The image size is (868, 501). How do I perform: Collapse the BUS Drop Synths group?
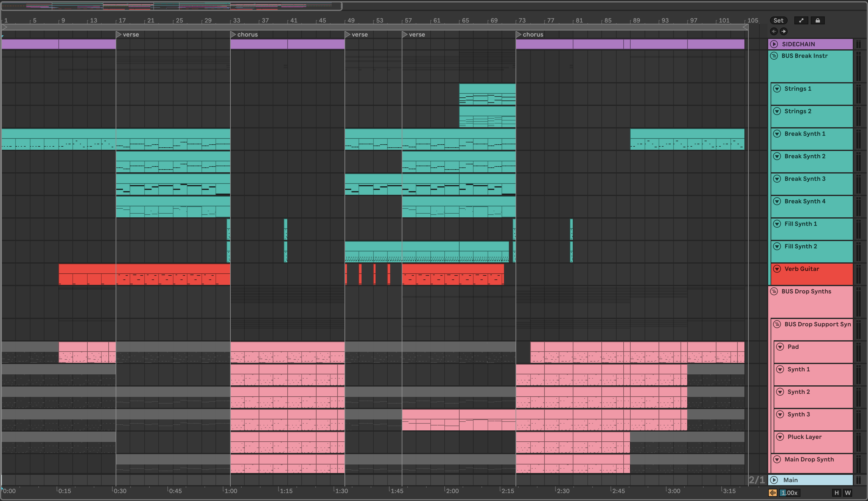coord(774,292)
